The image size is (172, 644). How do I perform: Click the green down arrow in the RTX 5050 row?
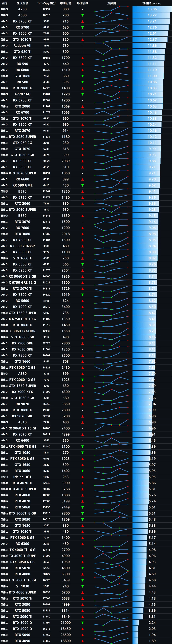click(82, 520)
